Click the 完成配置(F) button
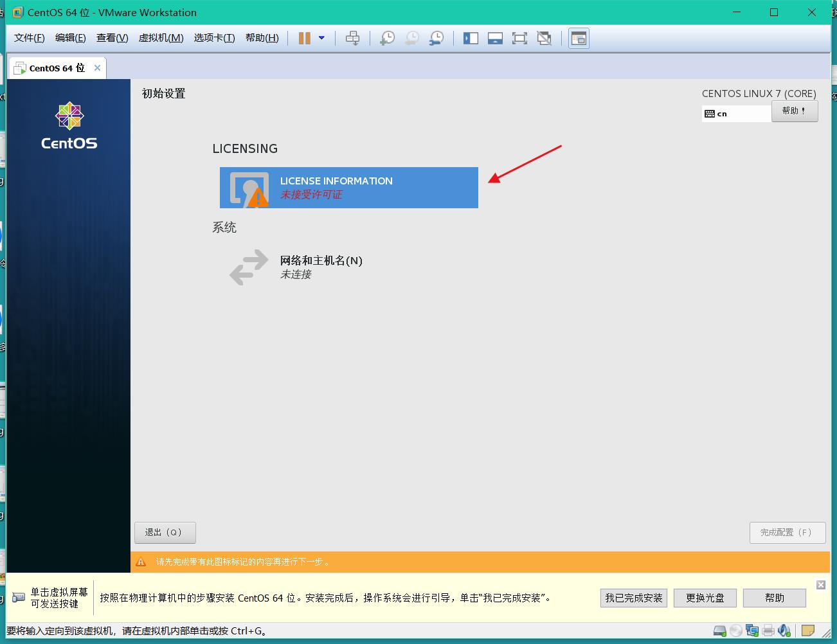 coord(788,532)
